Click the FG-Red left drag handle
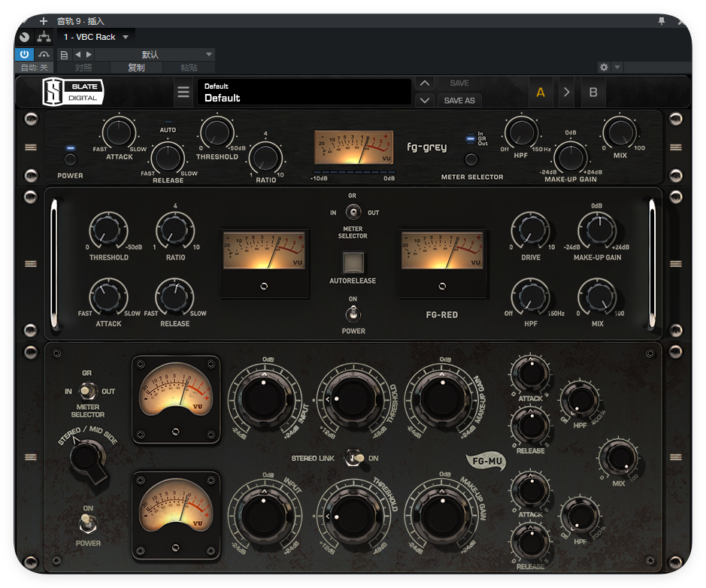 coord(31,264)
